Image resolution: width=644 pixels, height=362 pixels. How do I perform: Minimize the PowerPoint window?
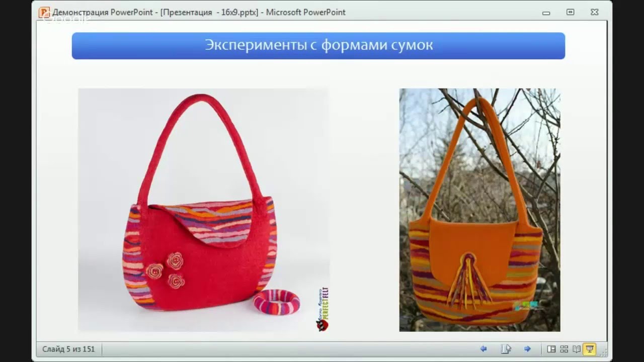click(x=546, y=12)
